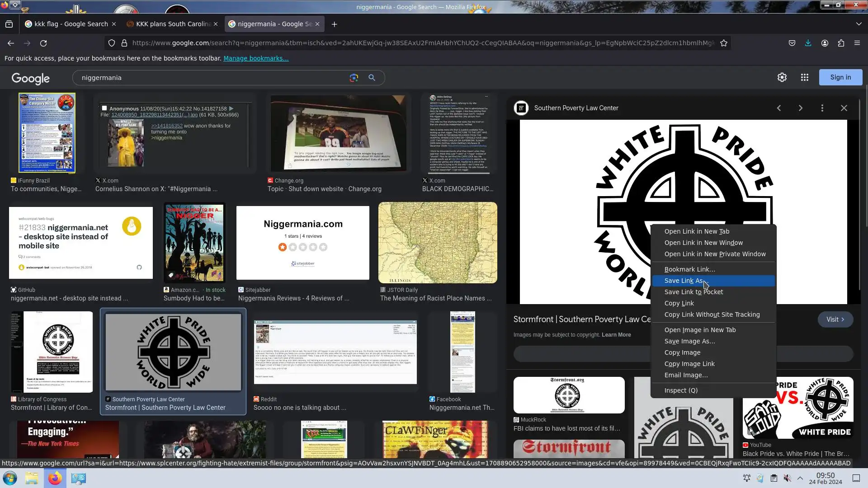This screenshot has width=868, height=488.
Task: Open the tracking protection shield panel
Action: [x=111, y=43]
